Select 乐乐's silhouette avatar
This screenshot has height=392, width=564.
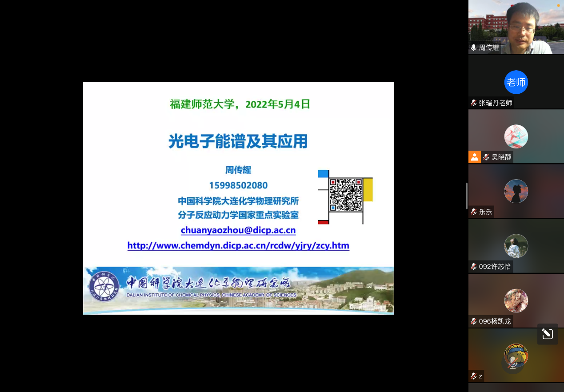point(516,191)
